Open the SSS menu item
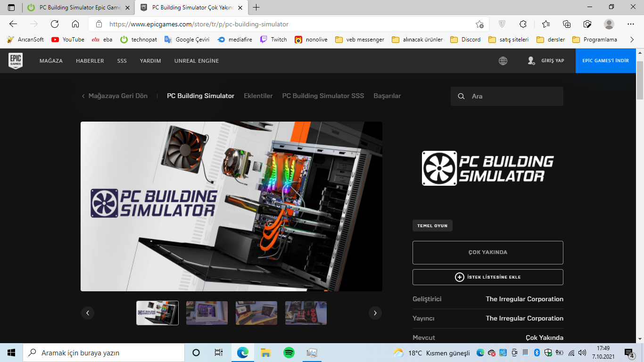This screenshot has width=644, height=362. pyautogui.click(x=122, y=61)
